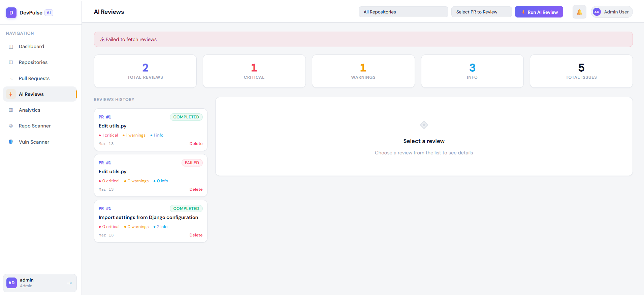This screenshot has height=295, width=644.
Task: Click the Total Issues stat card
Action: (x=581, y=71)
